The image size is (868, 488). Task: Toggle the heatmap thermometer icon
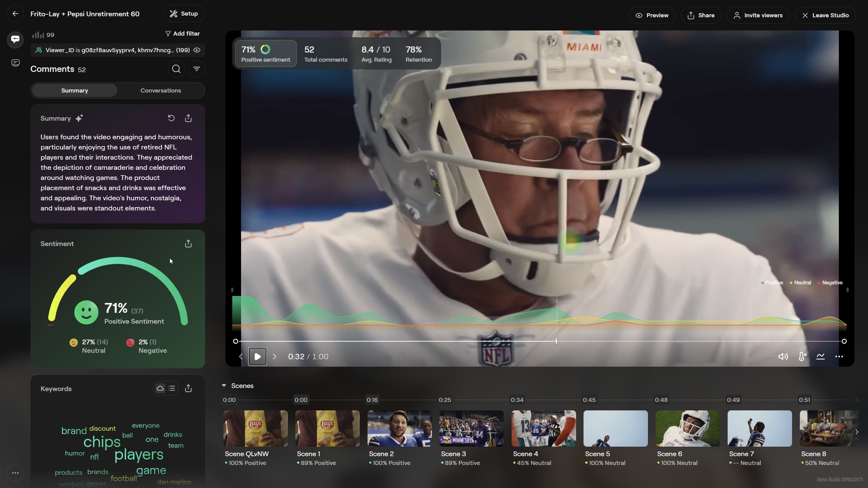click(802, 357)
